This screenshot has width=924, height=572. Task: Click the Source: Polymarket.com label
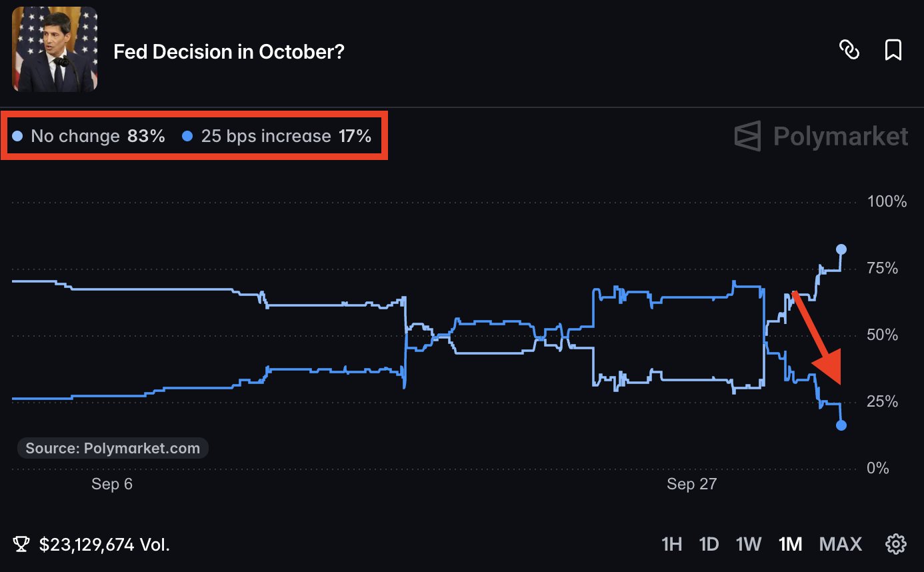coord(113,448)
